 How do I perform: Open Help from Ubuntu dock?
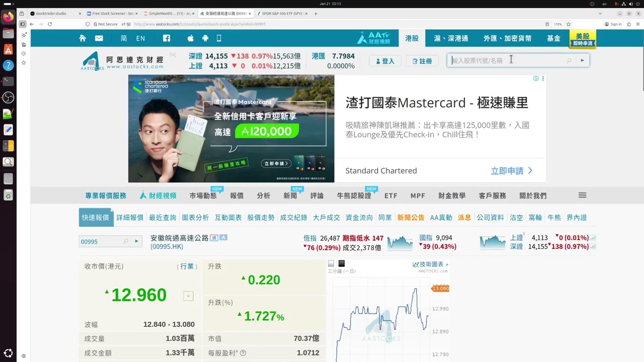pos(8,65)
